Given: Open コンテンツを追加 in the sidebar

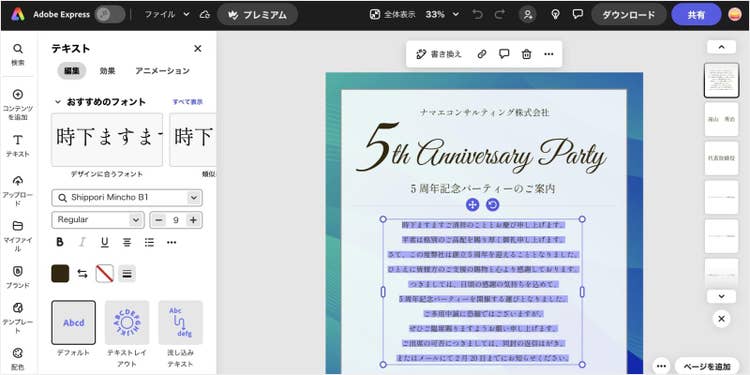Looking at the screenshot, I should [x=18, y=104].
